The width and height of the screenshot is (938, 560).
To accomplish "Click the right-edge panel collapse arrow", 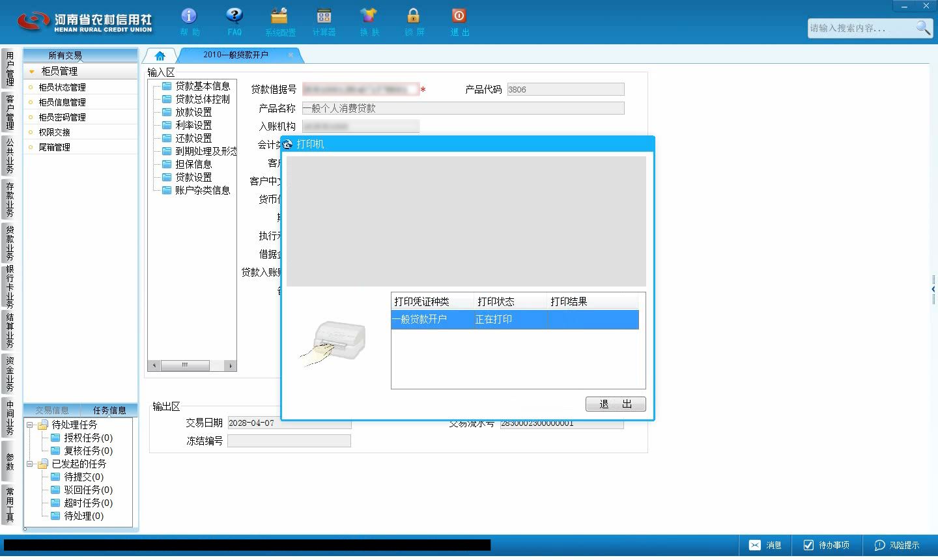I will (933, 289).
